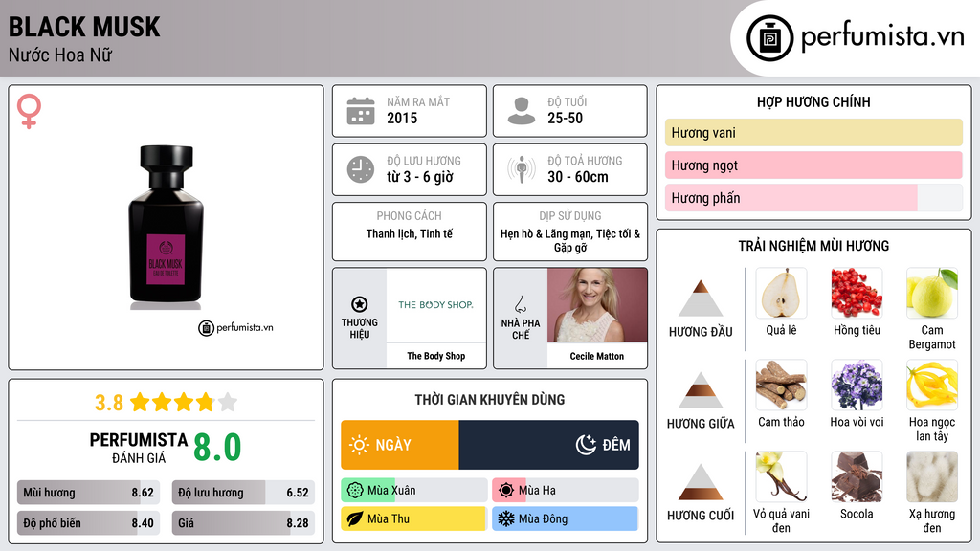Select the Hoa vòi voi flower image
The width and height of the screenshot is (980, 551).
(x=857, y=385)
